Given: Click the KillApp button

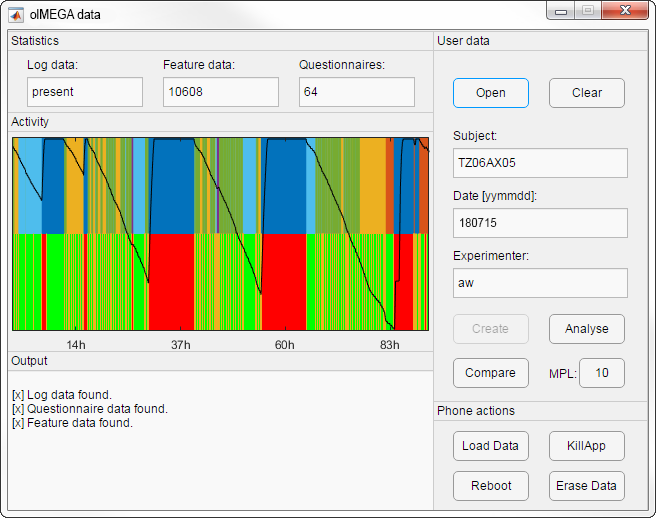Looking at the screenshot, I should tap(586, 446).
